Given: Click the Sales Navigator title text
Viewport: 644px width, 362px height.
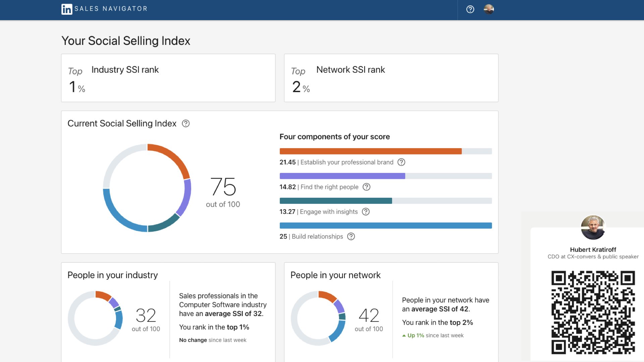Looking at the screenshot, I should tap(111, 9).
